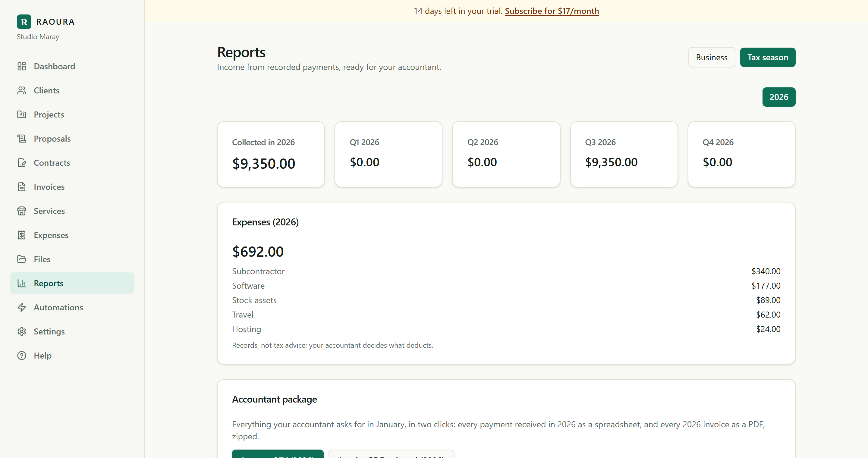Open Proposals via its scroll icon
This screenshot has width=868, height=458.
[22, 139]
